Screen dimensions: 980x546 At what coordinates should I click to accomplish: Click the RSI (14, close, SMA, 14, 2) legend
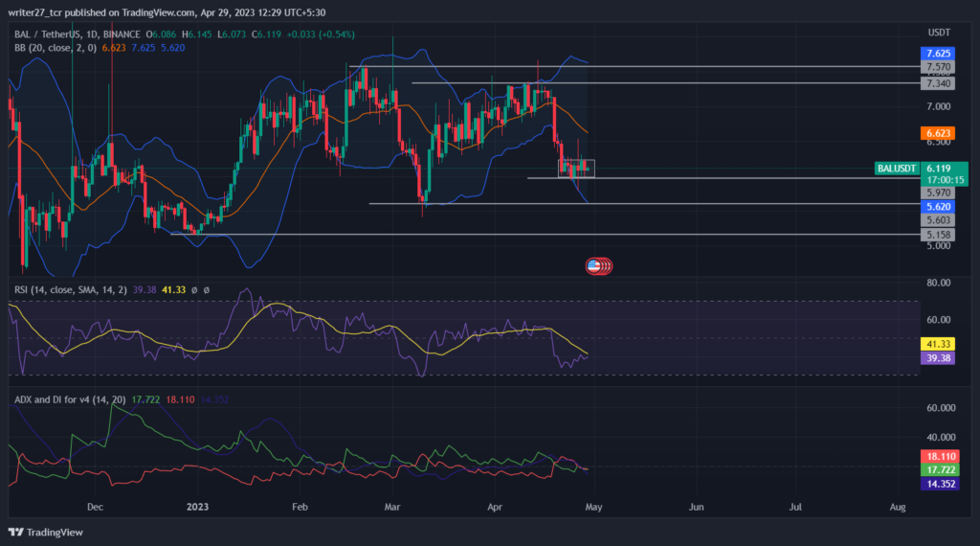click(70, 290)
